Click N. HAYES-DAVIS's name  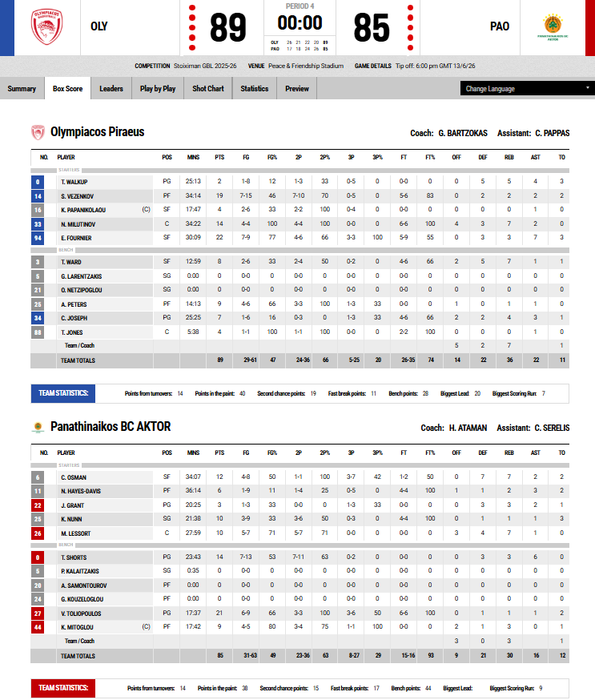(x=81, y=491)
